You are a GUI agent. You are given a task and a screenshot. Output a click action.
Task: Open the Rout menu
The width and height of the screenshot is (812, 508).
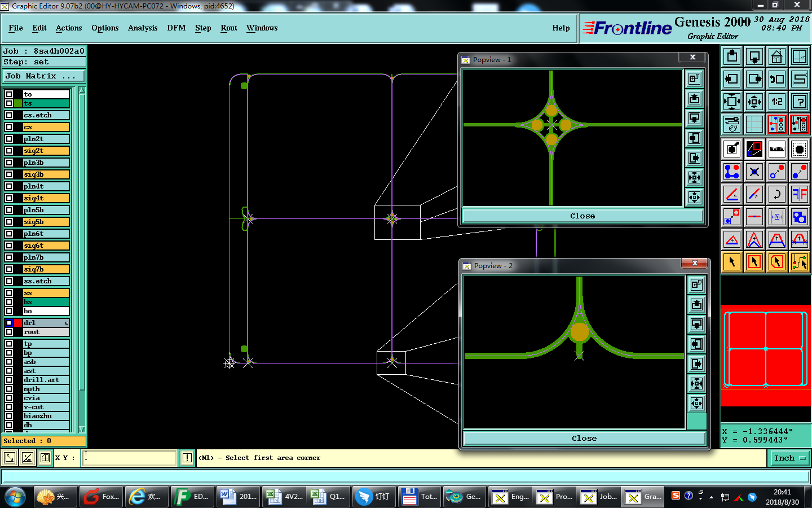click(x=229, y=28)
